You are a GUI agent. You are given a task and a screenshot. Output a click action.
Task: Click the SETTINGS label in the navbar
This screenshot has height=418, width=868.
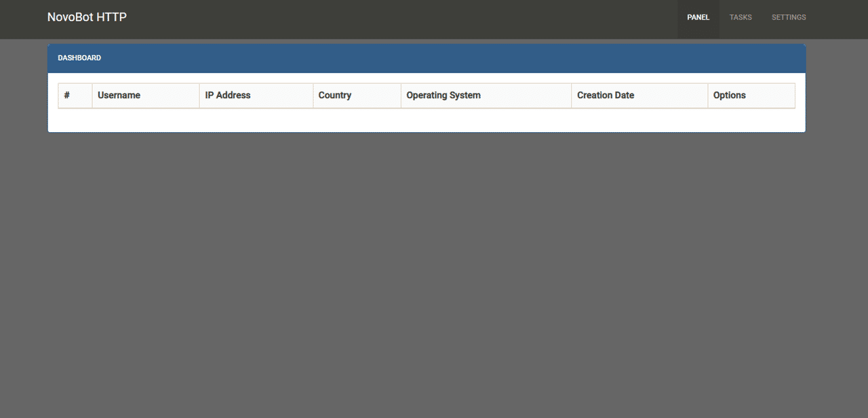789,17
